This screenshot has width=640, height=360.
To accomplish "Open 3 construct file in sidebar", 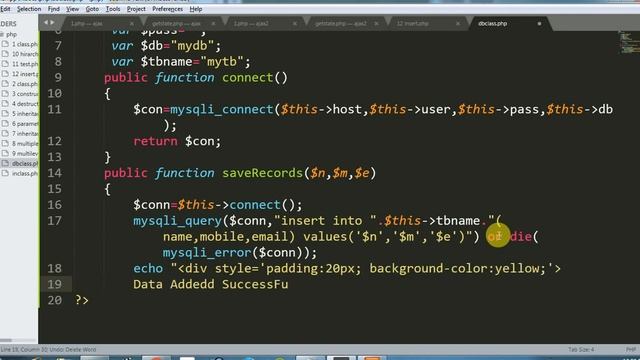I will click(x=24, y=94).
